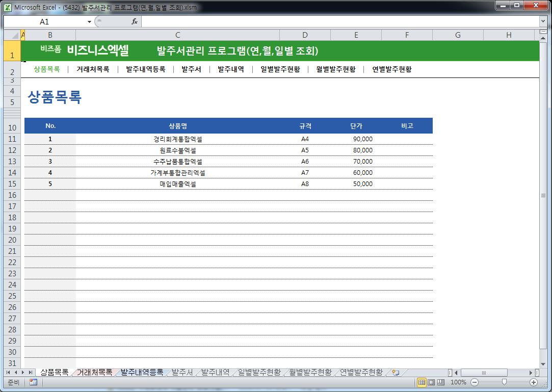Image resolution: width=552 pixels, height=392 pixels.
Task: Switch to Page Break Preview icon
Action: coord(440,382)
